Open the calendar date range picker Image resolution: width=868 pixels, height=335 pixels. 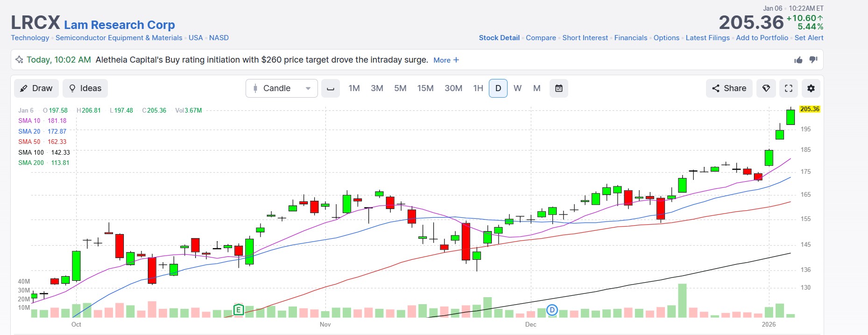pyautogui.click(x=559, y=88)
